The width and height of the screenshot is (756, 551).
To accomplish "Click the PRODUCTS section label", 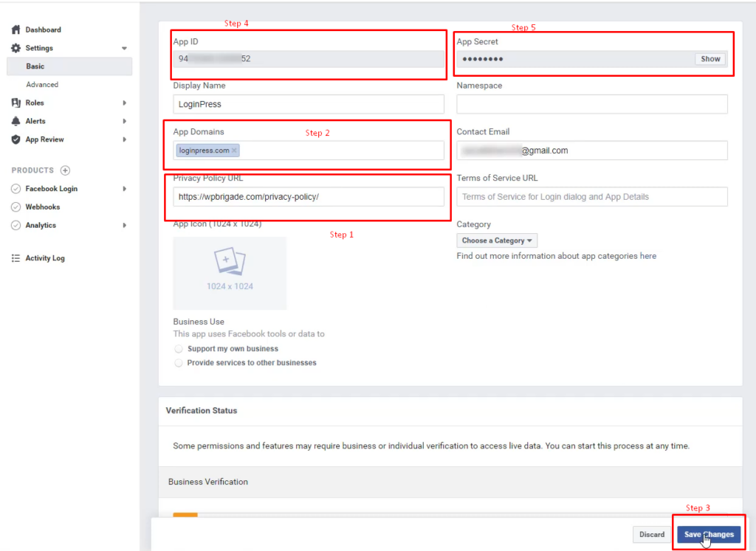I will (x=32, y=170).
